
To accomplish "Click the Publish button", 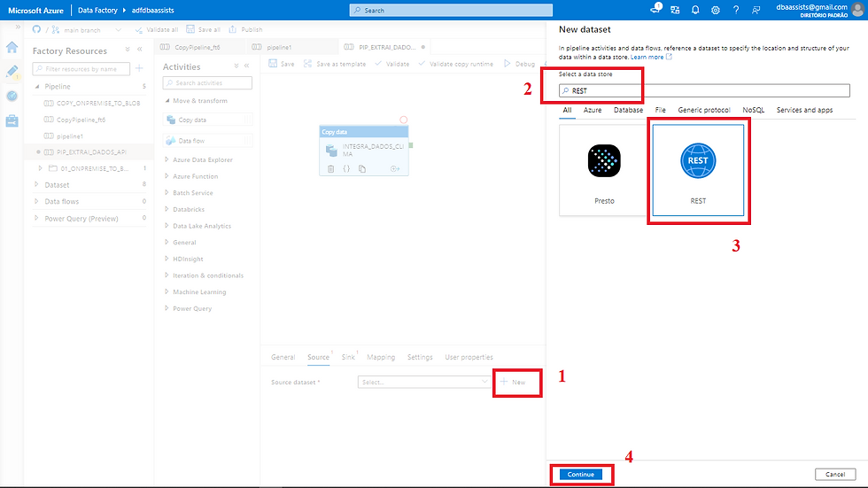I will (x=246, y=29).
